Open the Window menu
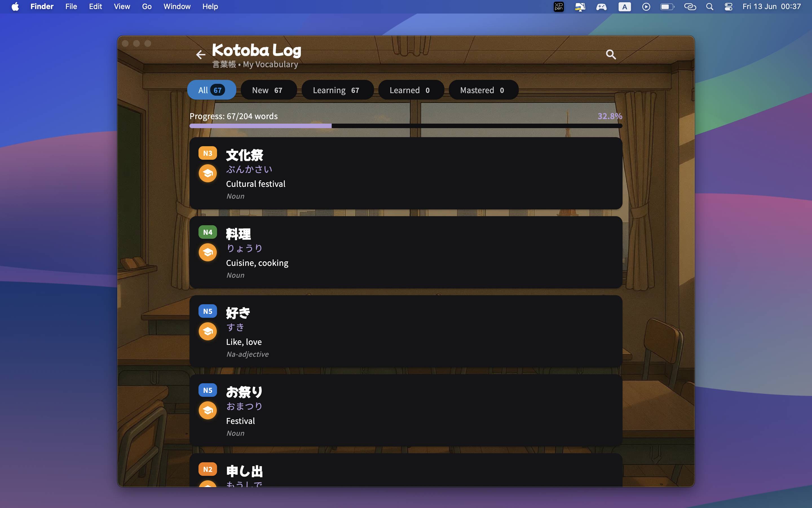Image resolution: width=812 pixels, height=508 pixels. pyautogui.click(x=177, y=6)
